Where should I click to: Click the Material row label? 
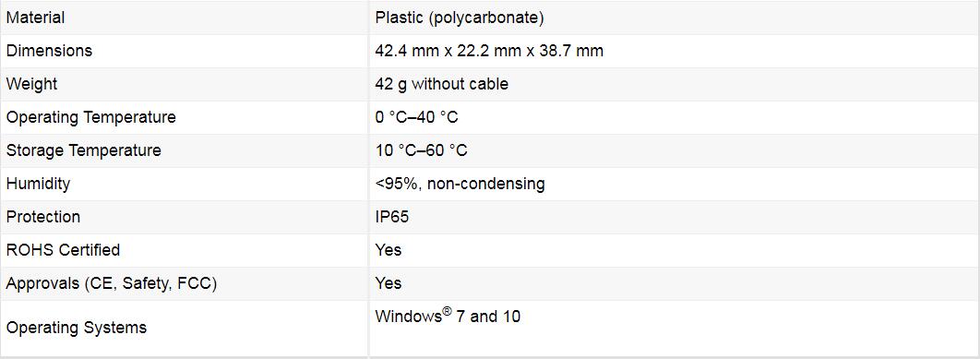point(36,18)
